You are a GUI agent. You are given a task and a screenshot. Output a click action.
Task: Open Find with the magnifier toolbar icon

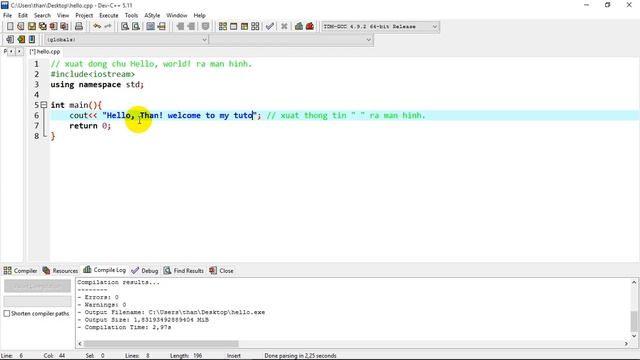125,27
